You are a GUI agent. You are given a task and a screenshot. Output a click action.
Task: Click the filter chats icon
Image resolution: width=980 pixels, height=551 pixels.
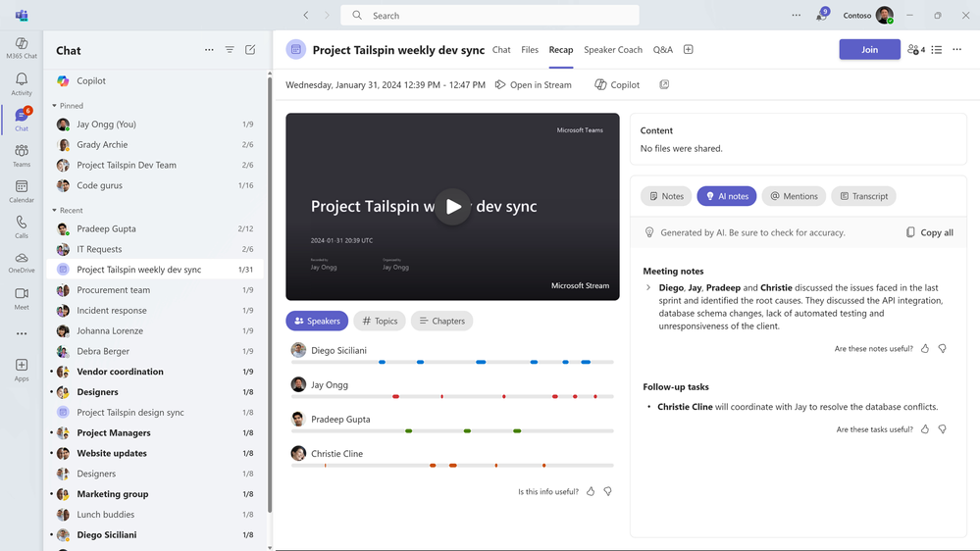pyautogui.click(x=230, y=50)
